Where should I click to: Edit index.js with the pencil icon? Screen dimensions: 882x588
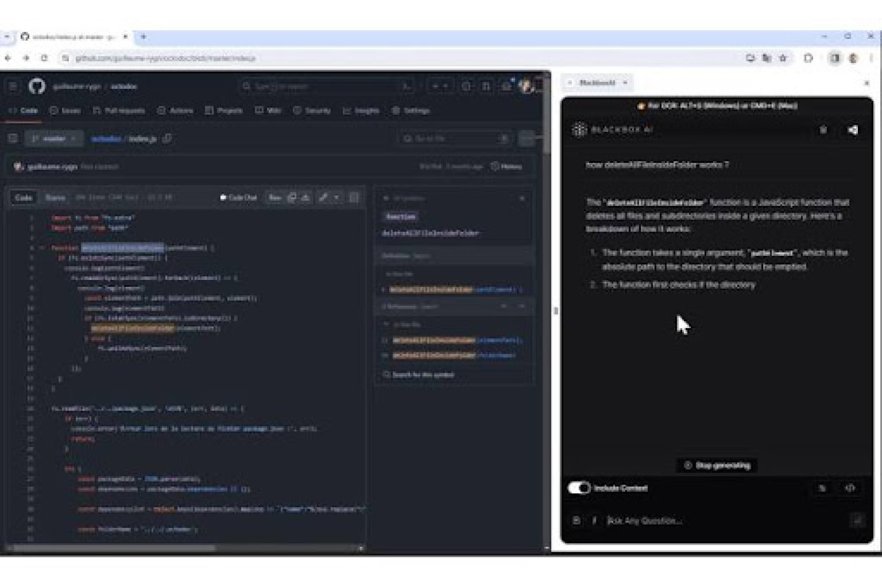tap(323, 198)
